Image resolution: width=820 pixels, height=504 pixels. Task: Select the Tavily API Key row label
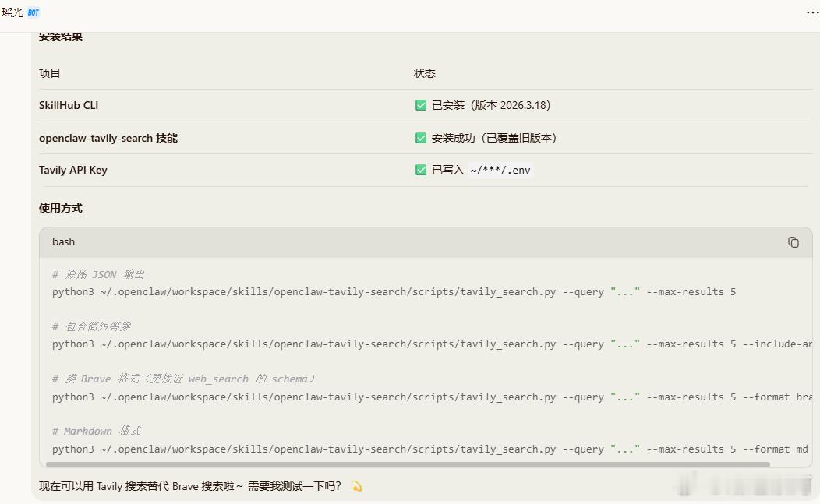point(73,170)
